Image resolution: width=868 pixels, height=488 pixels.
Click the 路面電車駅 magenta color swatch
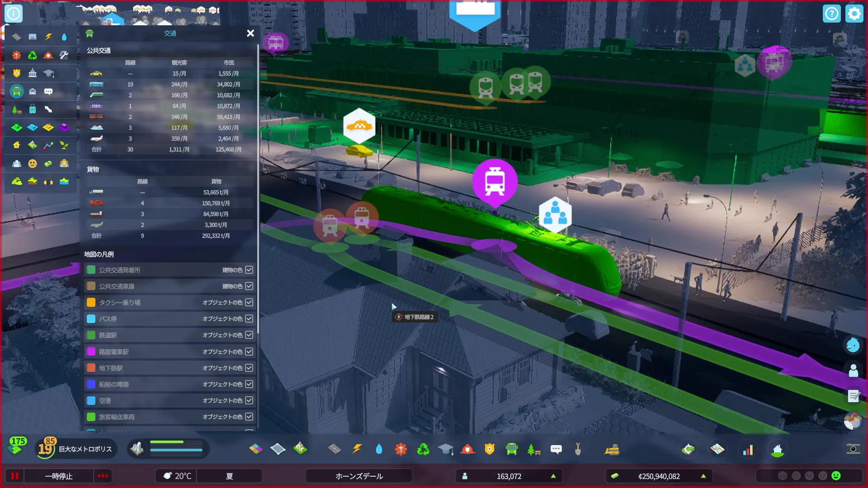91,352
